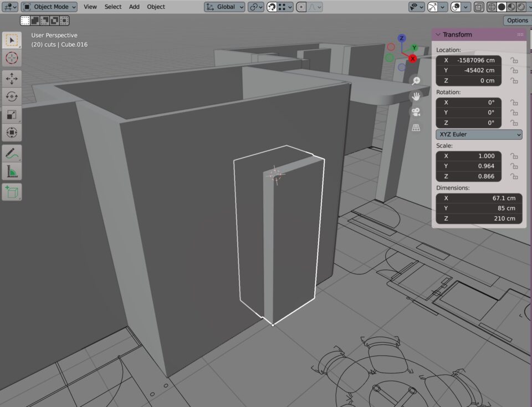The width and height of the screenshot is (532, 407).
Task: Click the Add Cube tool
Action: click(x=12, y=192)
